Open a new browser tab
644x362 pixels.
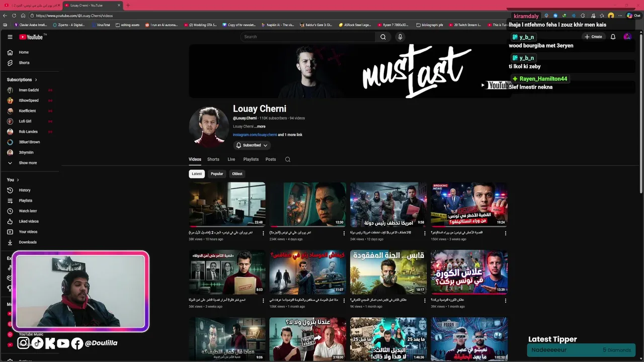(128, 5)
